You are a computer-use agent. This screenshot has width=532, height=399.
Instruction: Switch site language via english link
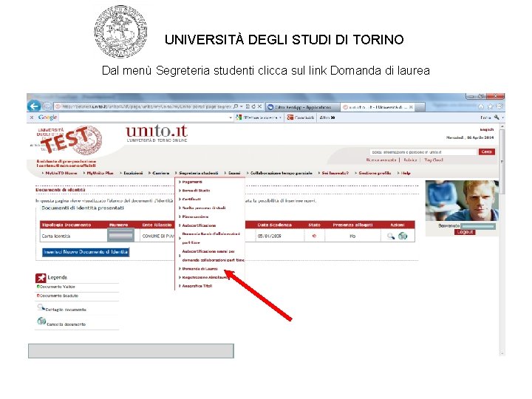487,129
